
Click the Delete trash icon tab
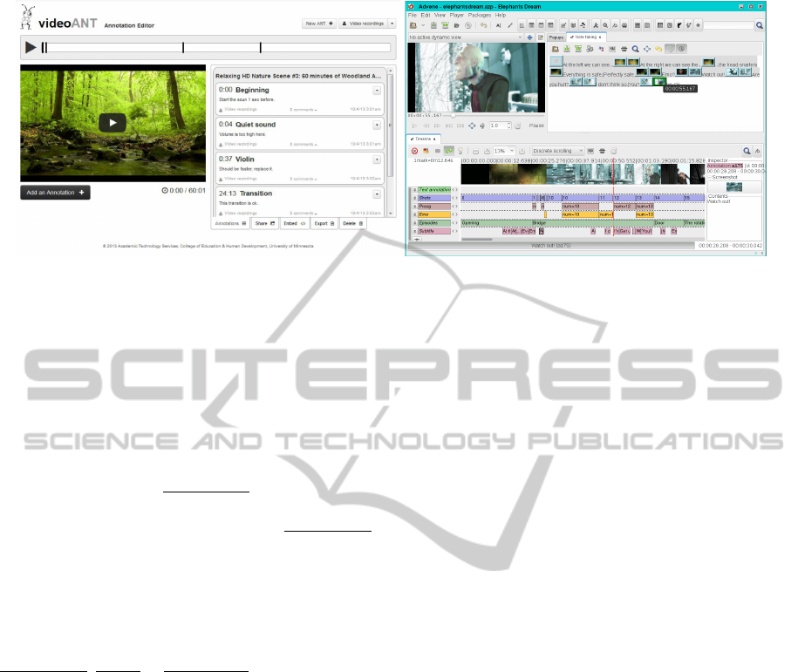pos(353,223)
